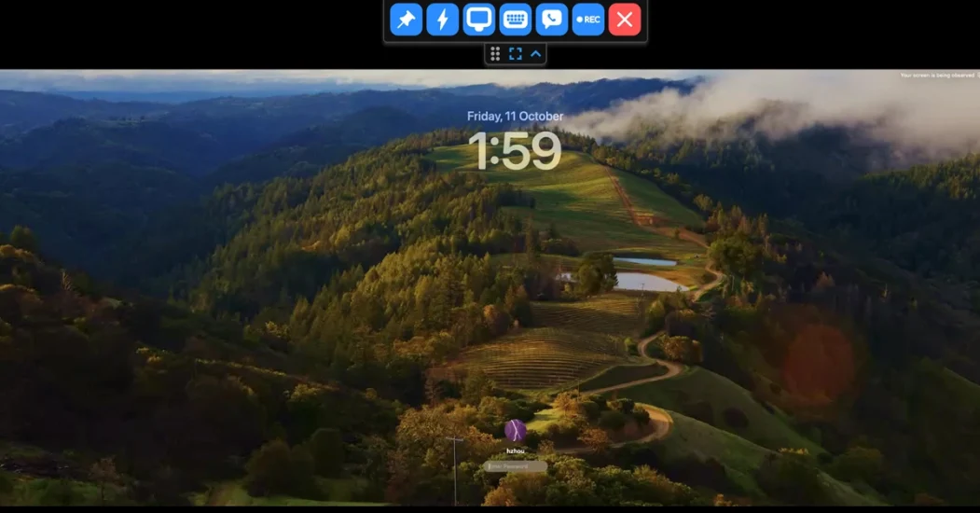
Task: Open the monitor display settings
Action: point(479,20)
